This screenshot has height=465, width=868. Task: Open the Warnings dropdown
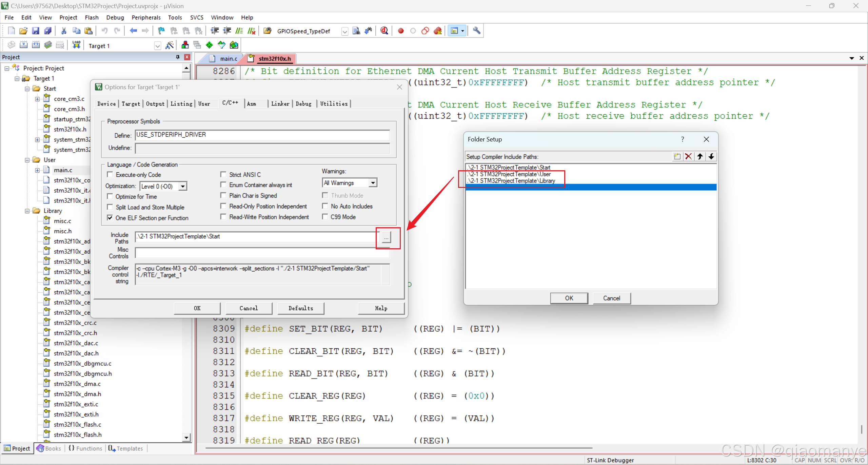coord(373,183)
